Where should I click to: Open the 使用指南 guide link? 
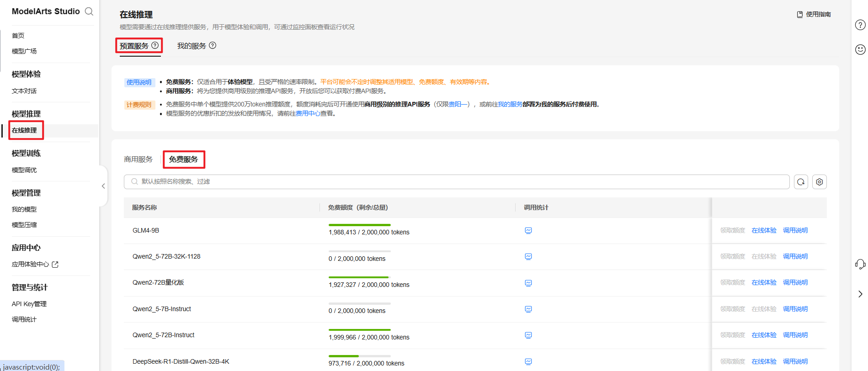click(x=814, y=15)
